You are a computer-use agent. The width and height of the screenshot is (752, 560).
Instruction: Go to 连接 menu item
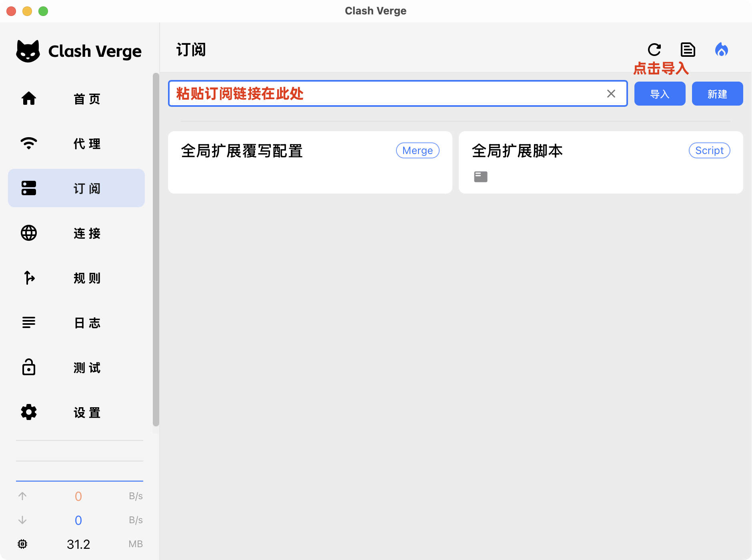coord(76,233)
